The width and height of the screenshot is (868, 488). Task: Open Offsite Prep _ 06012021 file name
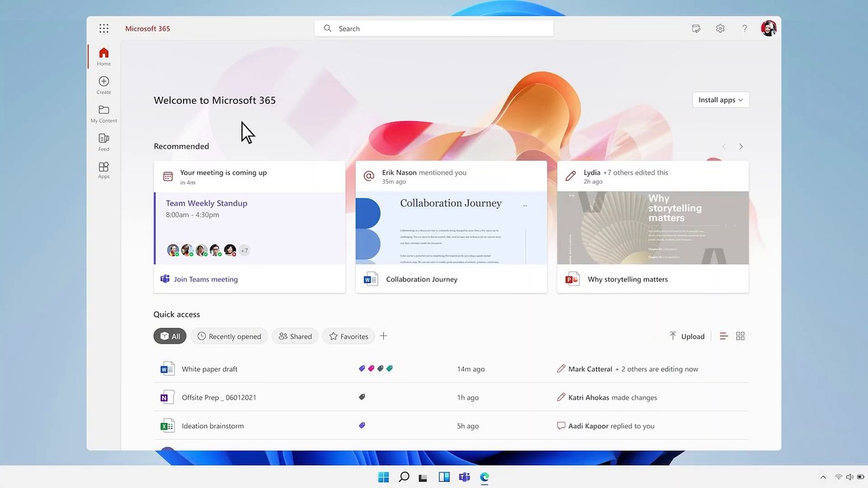[219, 398]
